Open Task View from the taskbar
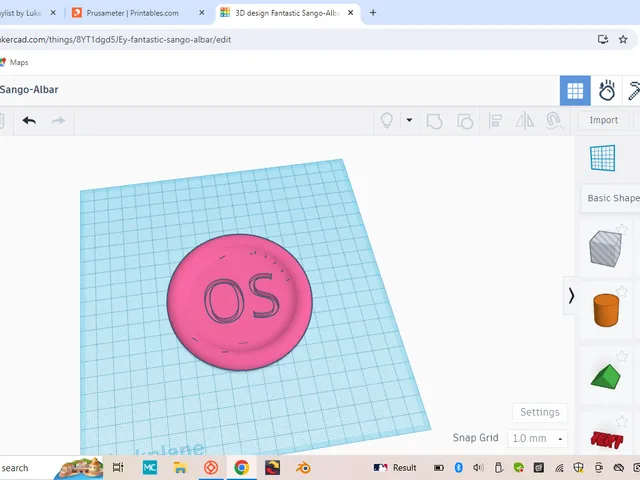 coord(118,467)
